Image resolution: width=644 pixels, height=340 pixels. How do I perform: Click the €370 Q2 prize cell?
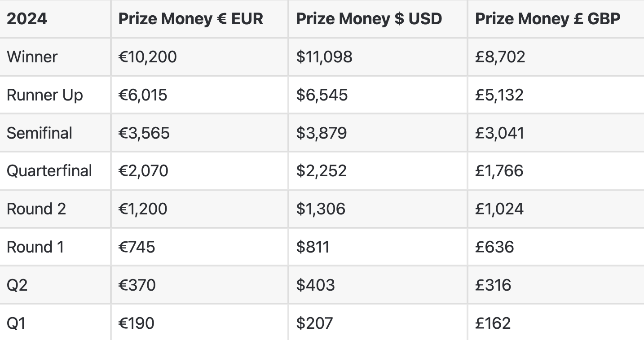(x=137, y=285)
